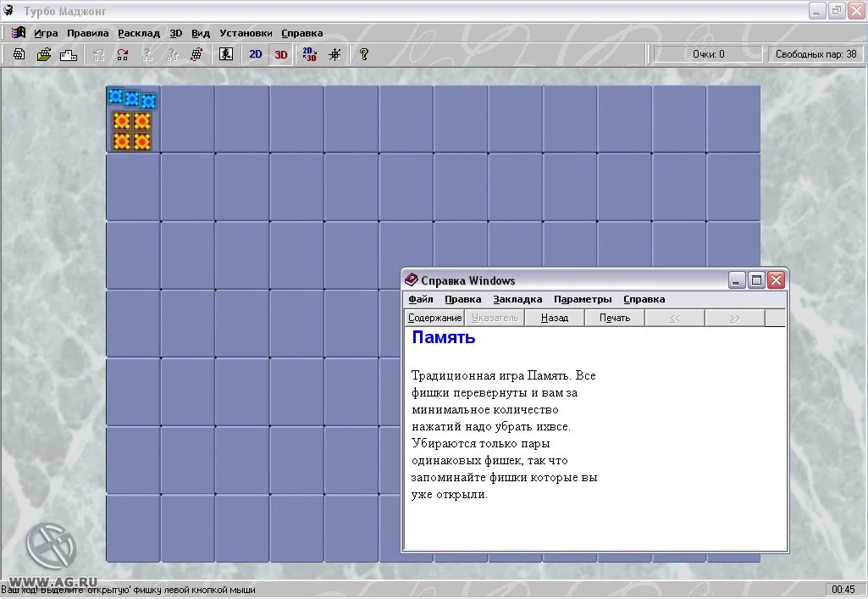This screenshot has height=599, width=868.
Task: Click the exit running-man icon
Action: click(226, 54)
